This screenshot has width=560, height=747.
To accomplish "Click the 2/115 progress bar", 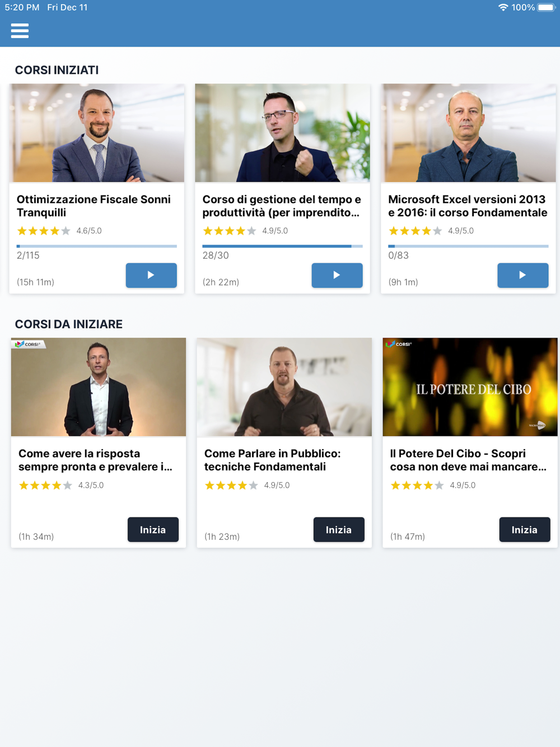I will (97, 246).
